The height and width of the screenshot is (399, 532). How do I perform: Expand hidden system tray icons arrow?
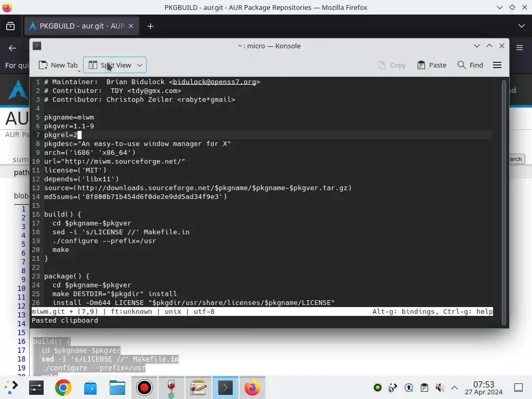click(x=455, y=388)
